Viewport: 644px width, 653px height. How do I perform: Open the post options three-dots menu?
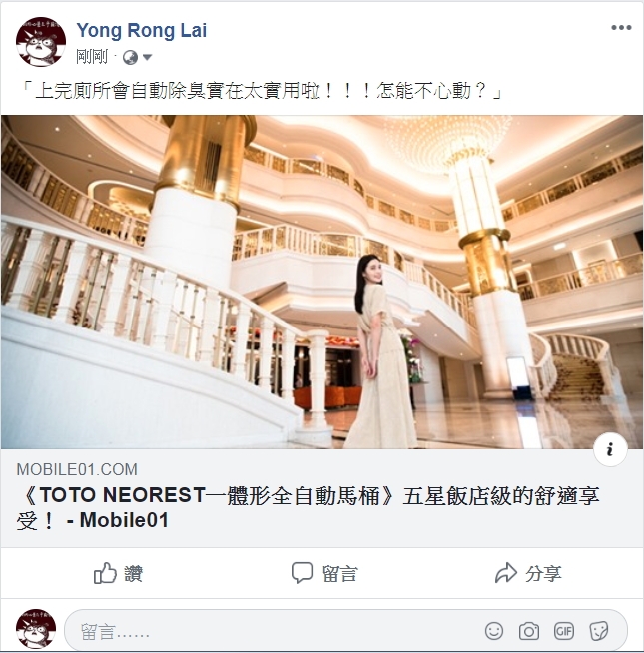pos(621,28)
